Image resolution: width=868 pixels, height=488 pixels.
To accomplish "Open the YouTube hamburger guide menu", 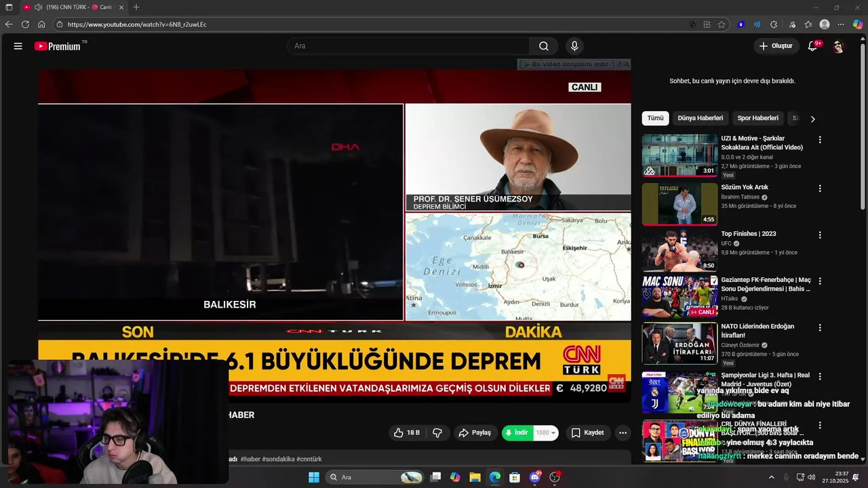I will pyautogui.click(x=18, y=46).
